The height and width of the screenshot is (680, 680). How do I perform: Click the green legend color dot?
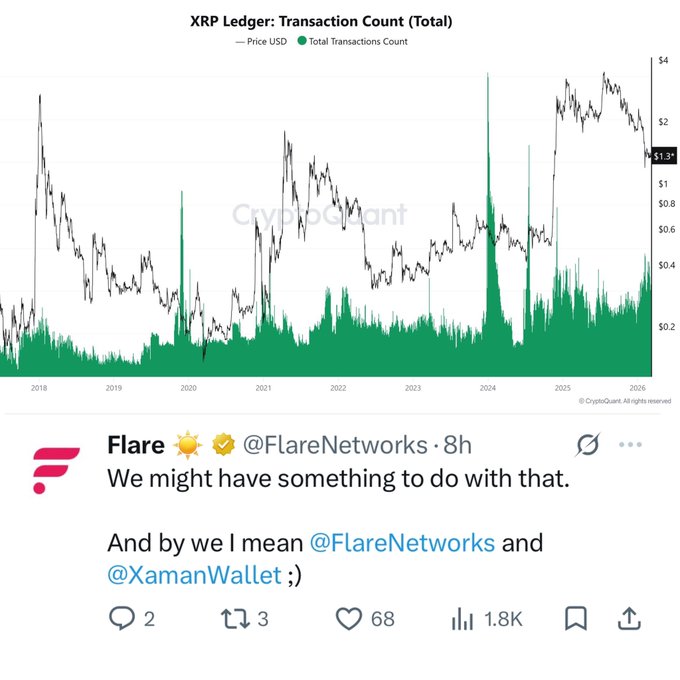302,41
